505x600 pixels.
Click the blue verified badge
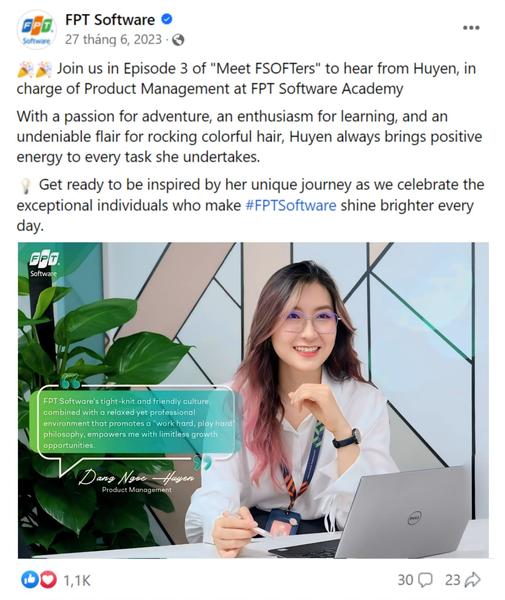tap(166, 19)
